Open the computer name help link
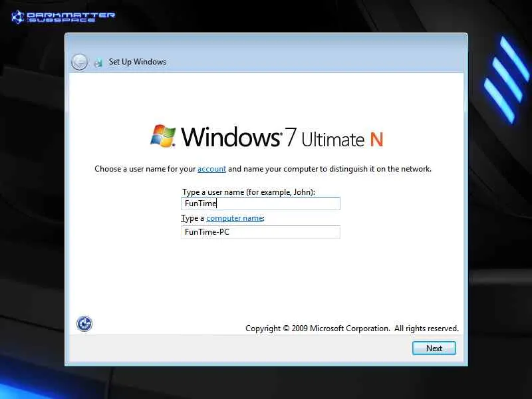Image resolution: width=532 pixels, height=399 pixels. [x=235, y=218]
